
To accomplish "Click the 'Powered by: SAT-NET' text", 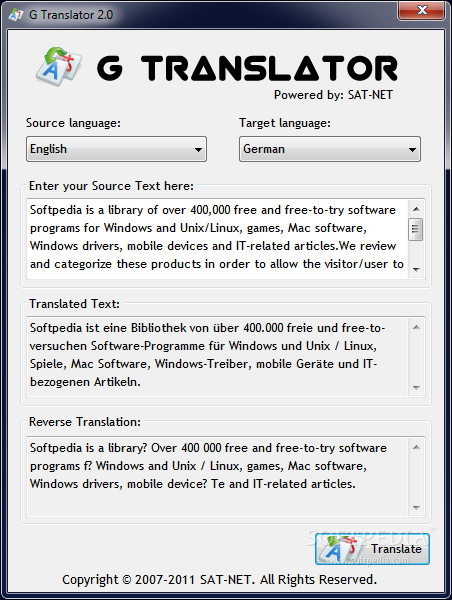I will [333, 95].
